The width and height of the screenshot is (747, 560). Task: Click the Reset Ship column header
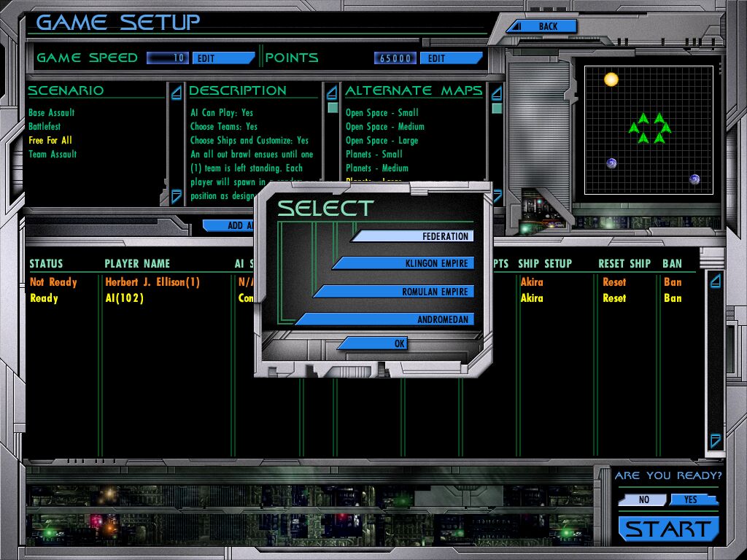coord(624,264)
